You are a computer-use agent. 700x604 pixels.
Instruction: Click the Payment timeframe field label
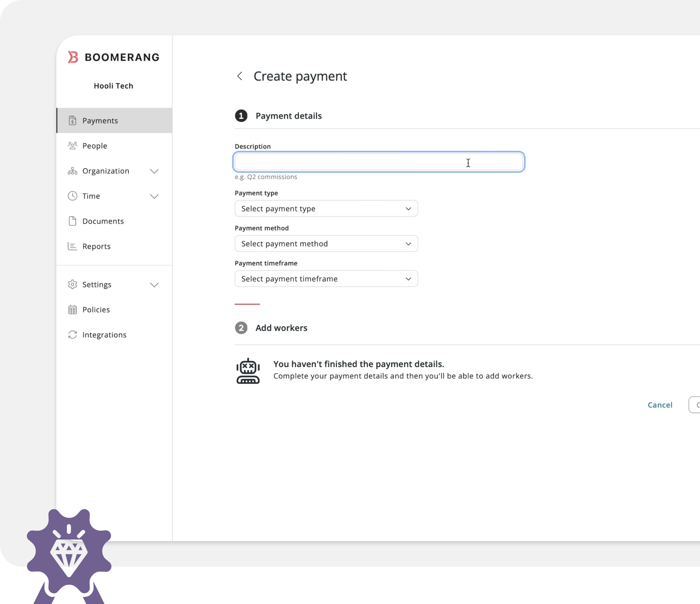(266, 263)
